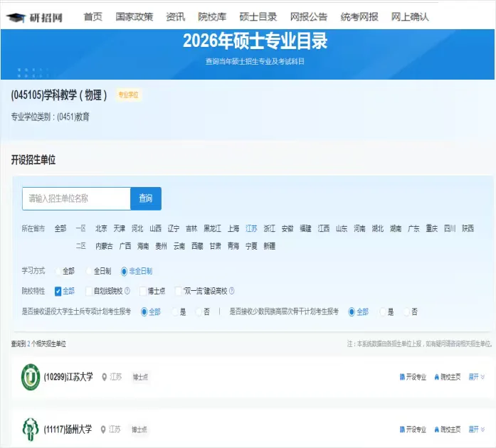Check the 自划线院校 checkbox
Image resolution: width=496 pixels, height=448 pixels.
point(89,291)
